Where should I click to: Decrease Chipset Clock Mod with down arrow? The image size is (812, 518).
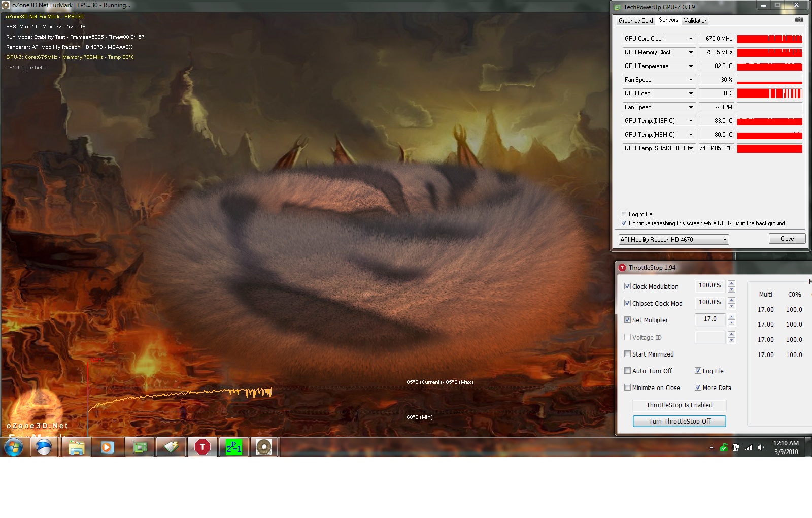click(x=731, y=306)
